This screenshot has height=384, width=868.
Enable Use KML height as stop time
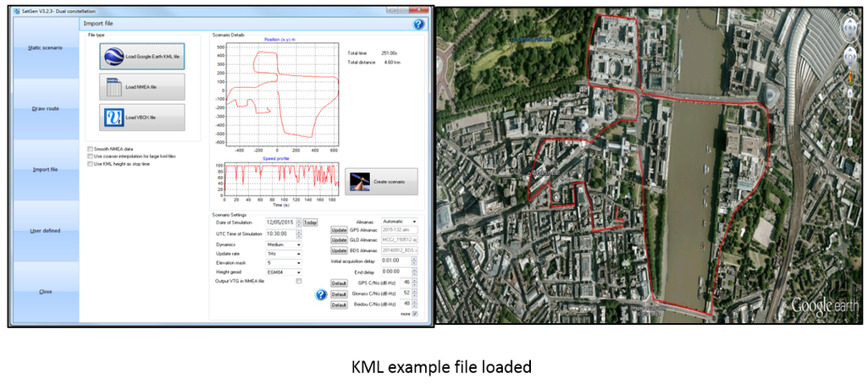point(90,163)
